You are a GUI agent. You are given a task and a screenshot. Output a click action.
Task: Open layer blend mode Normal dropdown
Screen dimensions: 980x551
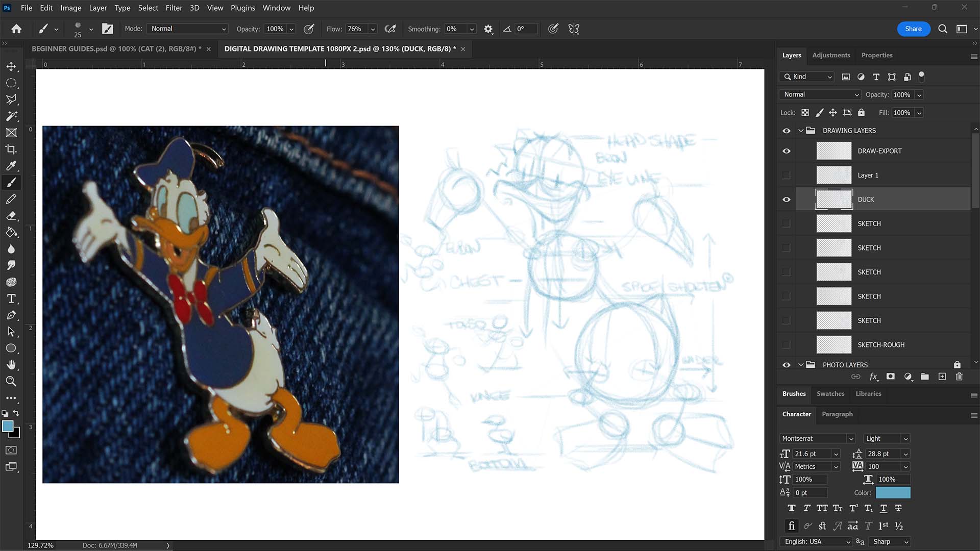pos(820,94)
